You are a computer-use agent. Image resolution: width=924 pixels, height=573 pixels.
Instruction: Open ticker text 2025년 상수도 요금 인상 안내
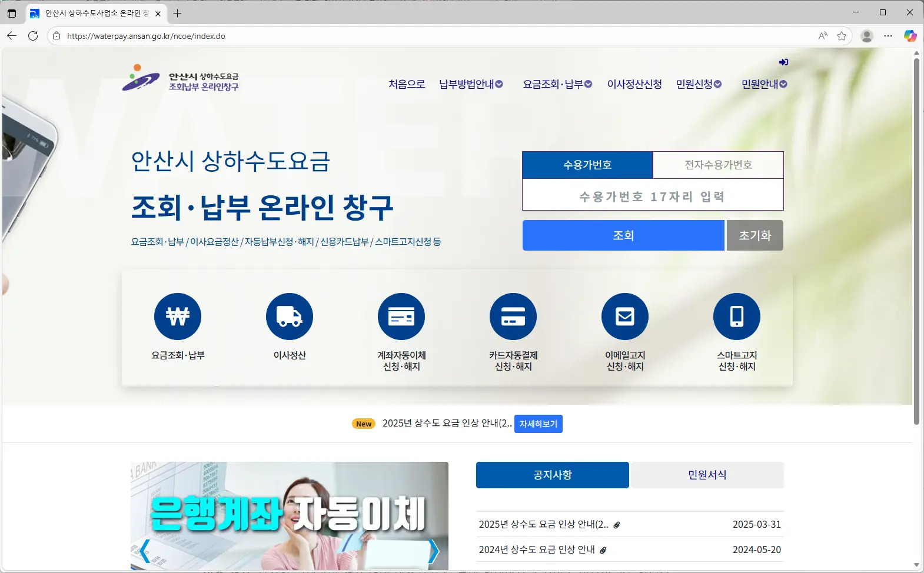pos(447,423)
